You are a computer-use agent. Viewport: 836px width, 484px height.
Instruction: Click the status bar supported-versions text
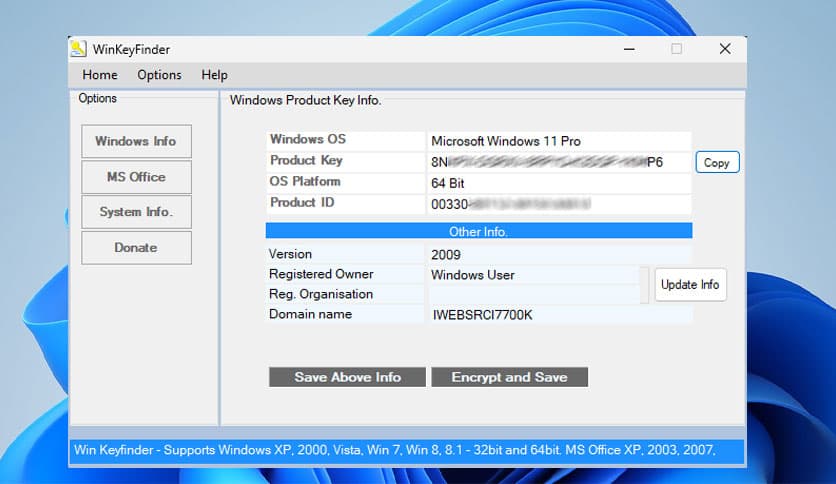point(395,450)
